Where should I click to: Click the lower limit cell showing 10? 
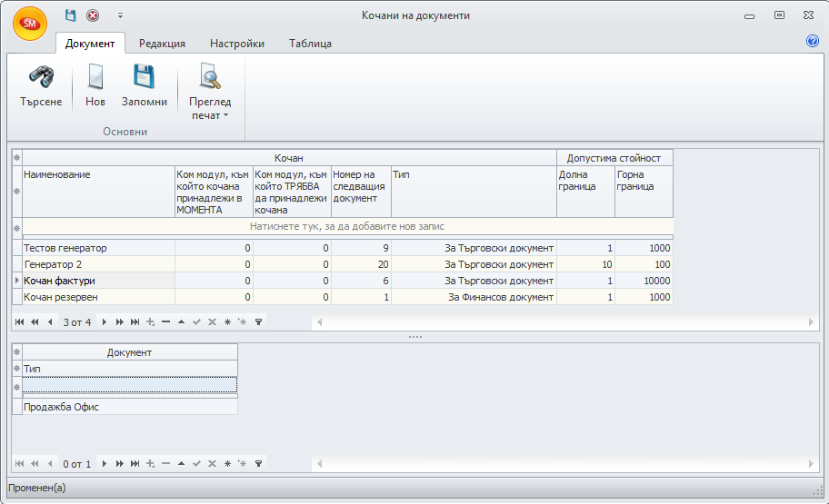[x=585, y=264]
